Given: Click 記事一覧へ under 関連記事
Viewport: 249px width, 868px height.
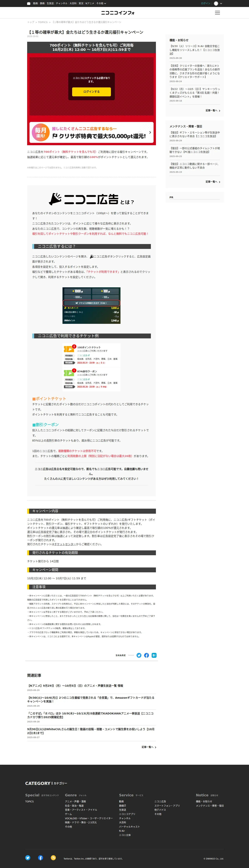Looking at the screenshot, I should pyautogui.click(x=147, y=747).
